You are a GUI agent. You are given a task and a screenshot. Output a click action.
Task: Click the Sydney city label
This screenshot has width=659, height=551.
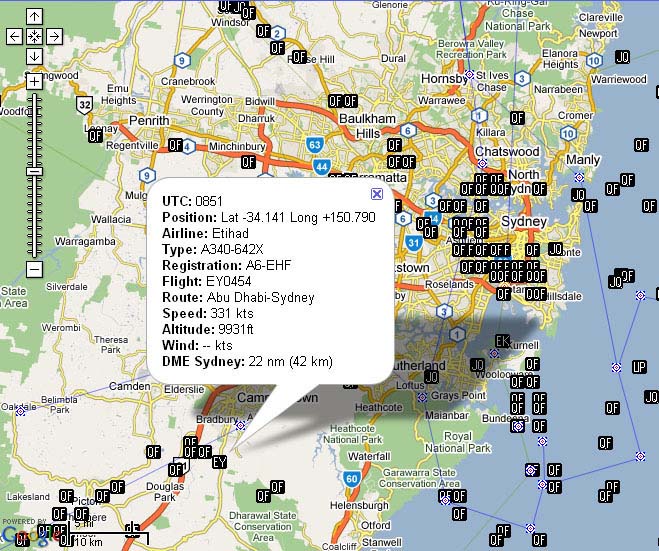point(524,221)
